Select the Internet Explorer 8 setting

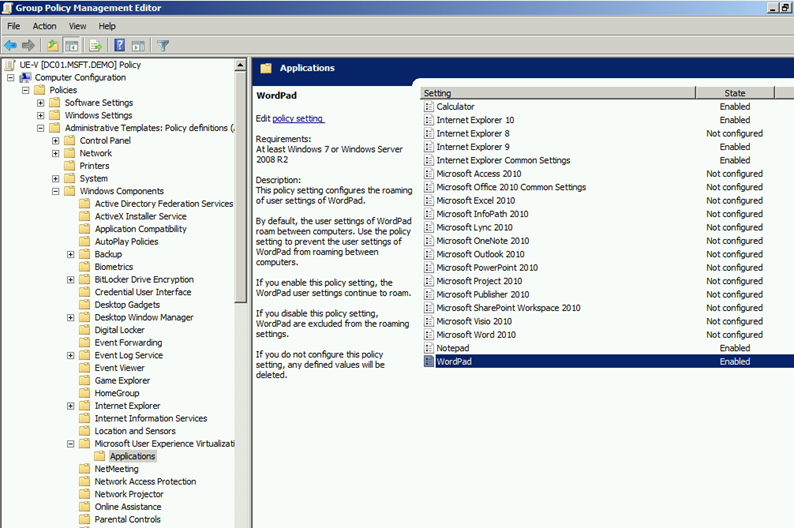[x=473, y=133]
